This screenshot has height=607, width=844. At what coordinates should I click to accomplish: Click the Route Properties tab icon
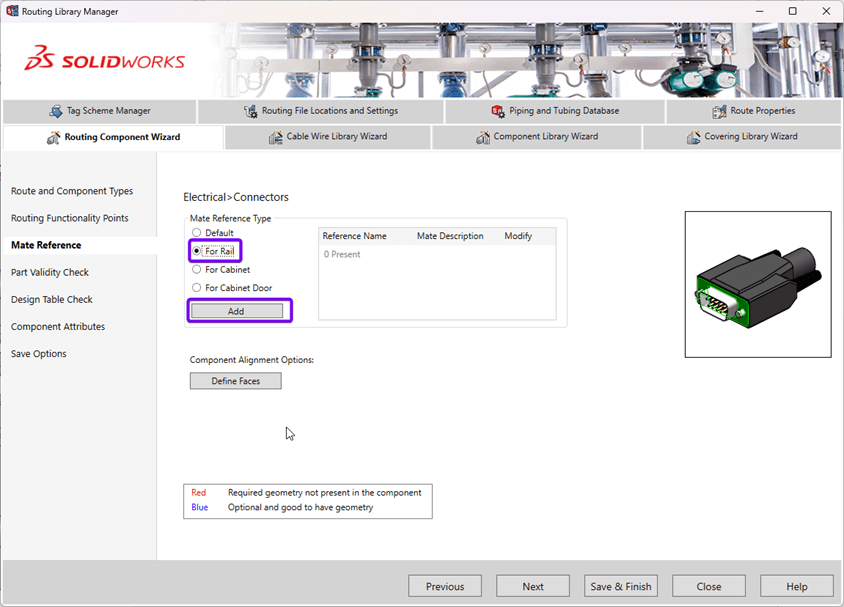(x=719, y=111)
